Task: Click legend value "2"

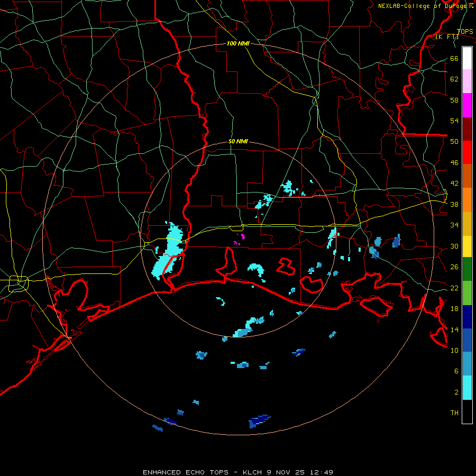Action: tap(456, 392)
